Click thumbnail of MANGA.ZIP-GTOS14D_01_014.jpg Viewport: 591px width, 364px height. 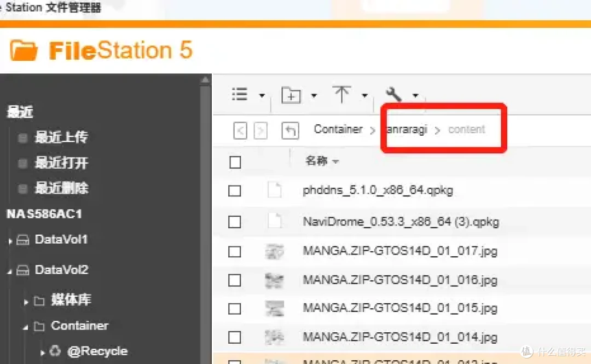point(274,337)
